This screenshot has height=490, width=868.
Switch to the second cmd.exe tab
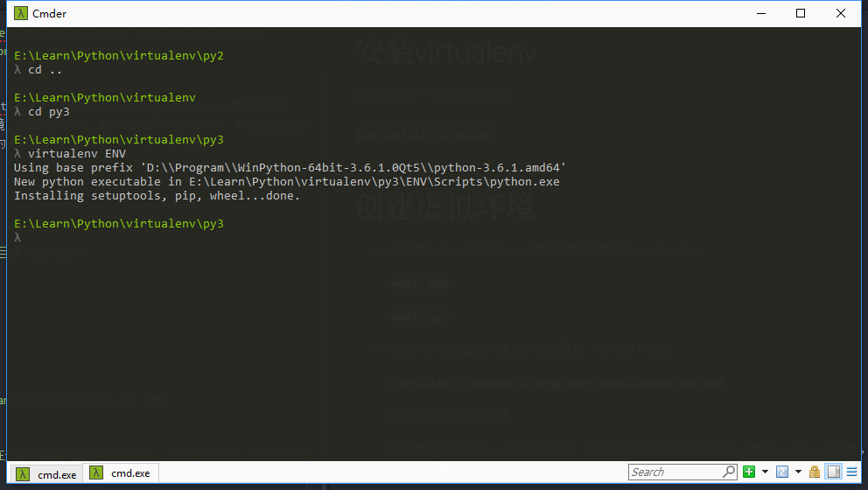[x=121, y=472]
